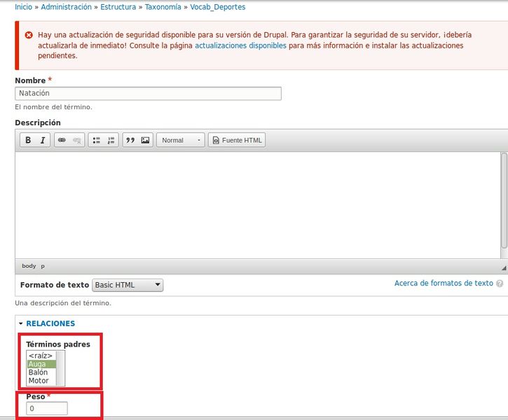Go to Inicio breadcrumb

[24, 7]
